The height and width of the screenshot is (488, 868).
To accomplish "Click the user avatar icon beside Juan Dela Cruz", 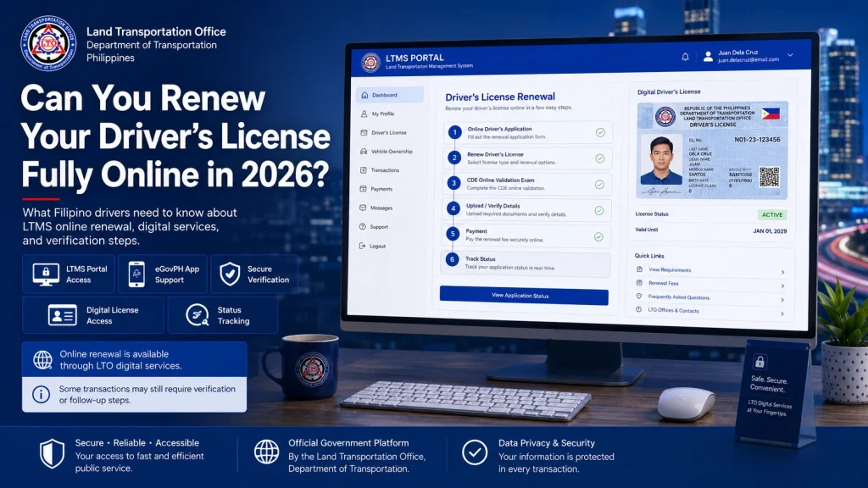I will [x=708, y=56].
